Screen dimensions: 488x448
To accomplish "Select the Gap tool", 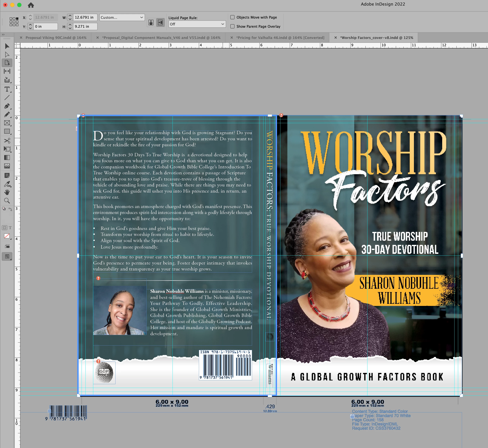I will point(7,71).
